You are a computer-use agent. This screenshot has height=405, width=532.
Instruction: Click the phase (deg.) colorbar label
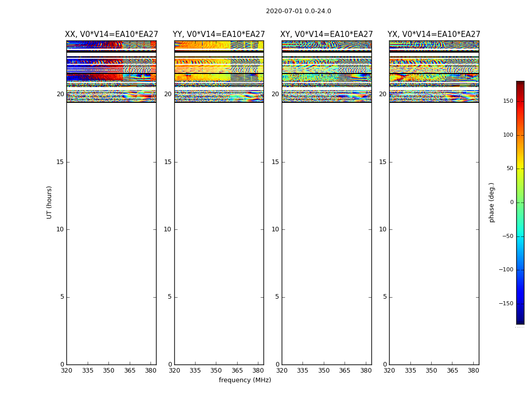click(x=491, y=202)
